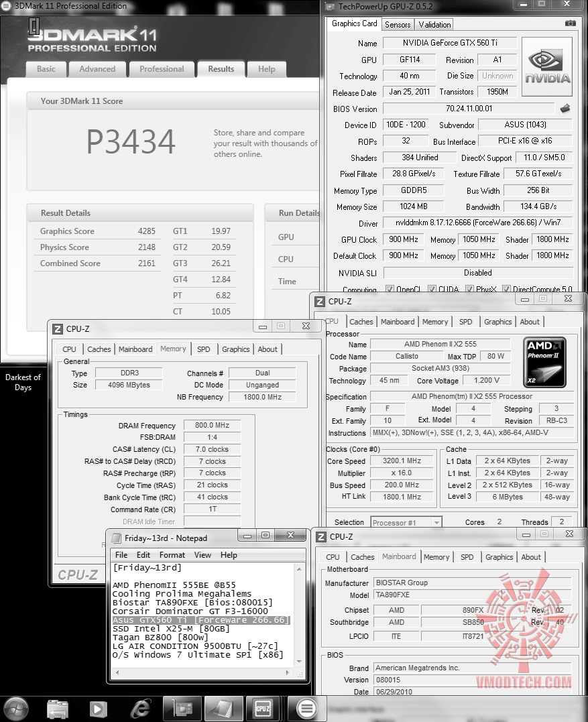Click Notepad horizontal scrollbar left arrow

coord(117,672)
